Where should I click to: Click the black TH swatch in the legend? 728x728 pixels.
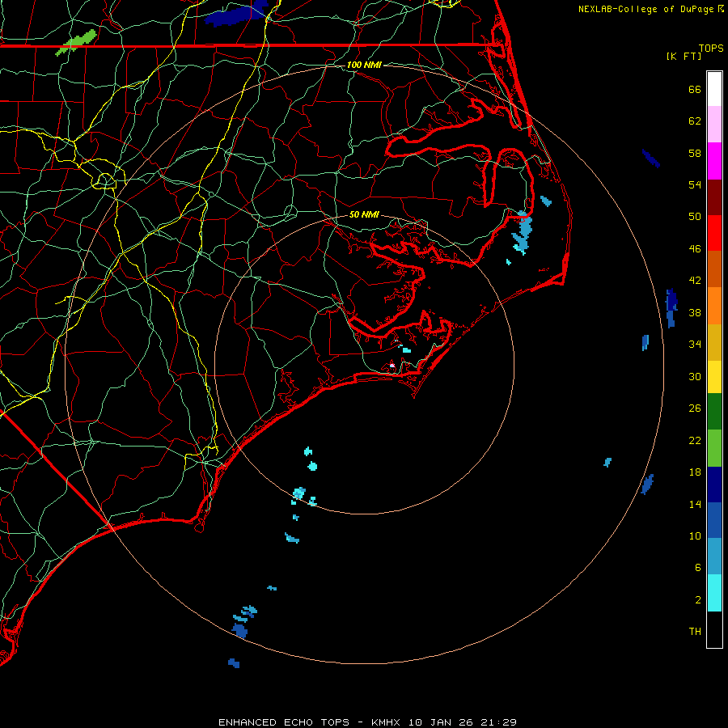[714, 629]
